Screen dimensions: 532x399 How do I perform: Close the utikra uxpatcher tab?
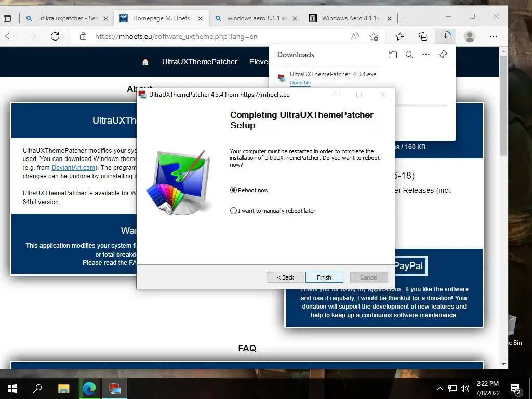[106, 18]
